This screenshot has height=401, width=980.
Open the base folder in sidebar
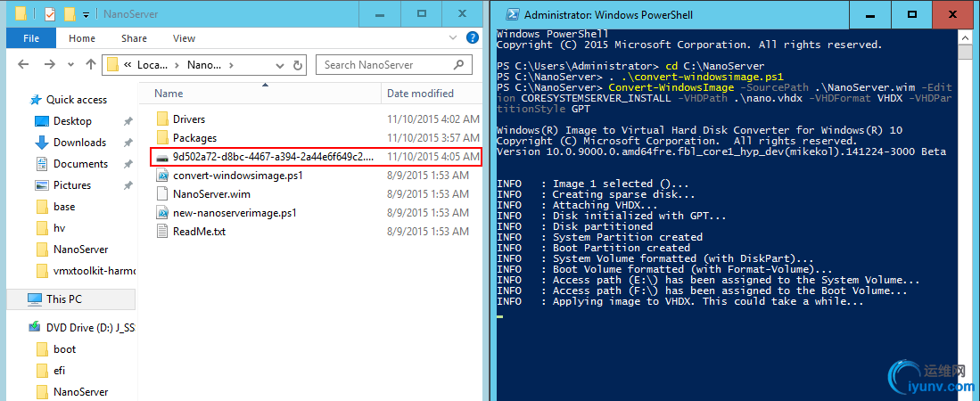pos(63,206)
